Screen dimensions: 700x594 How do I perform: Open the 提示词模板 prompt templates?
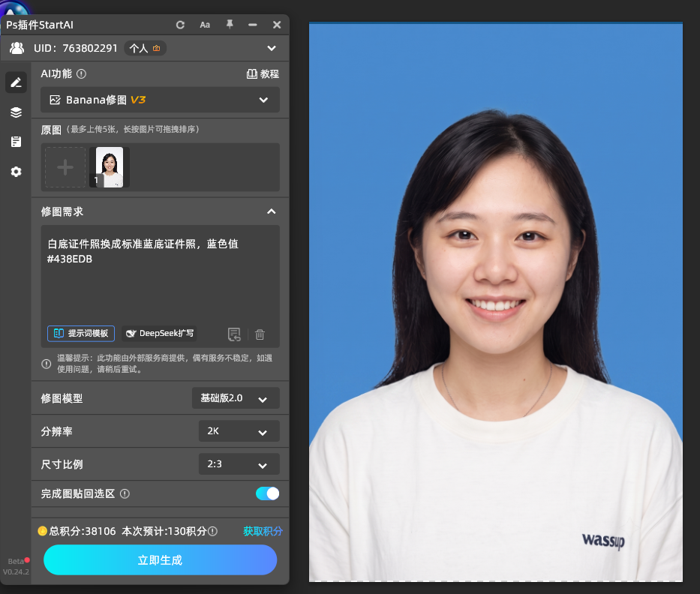(x=81, y=333)
